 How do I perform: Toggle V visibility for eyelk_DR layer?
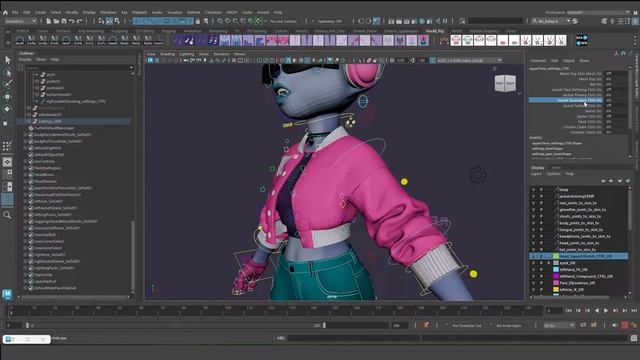click(533, 263)
